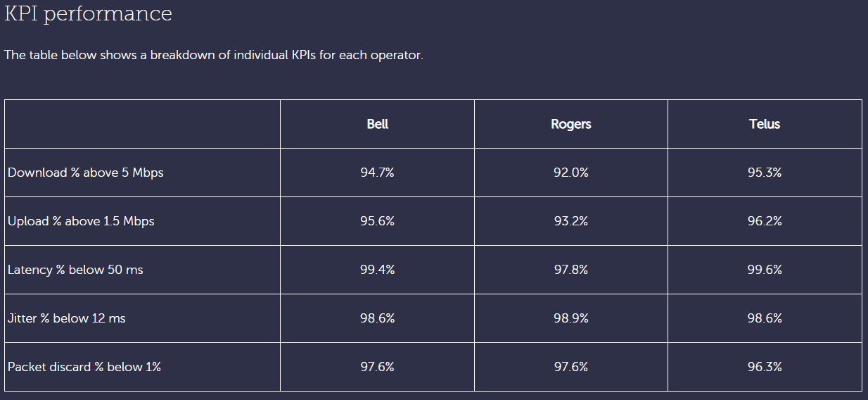The height and width of the screenshot is (400, 868).
Task: Click the Telus column header
Action: tap(765, 124)
